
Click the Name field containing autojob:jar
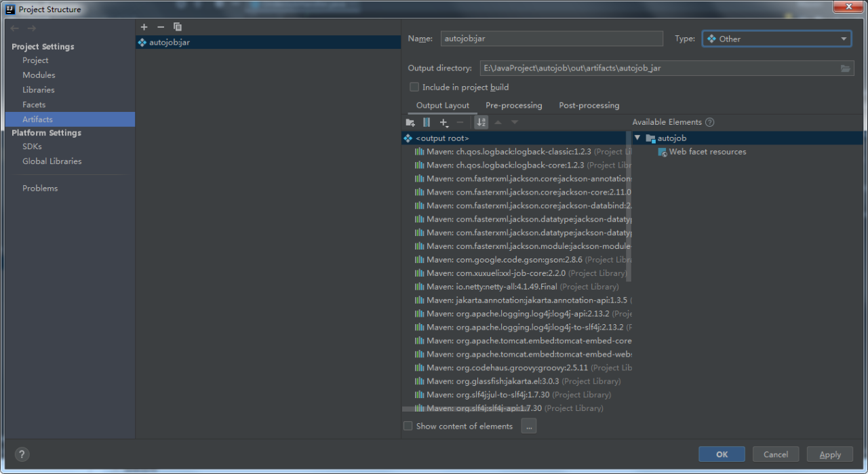[x=551, y=39]
